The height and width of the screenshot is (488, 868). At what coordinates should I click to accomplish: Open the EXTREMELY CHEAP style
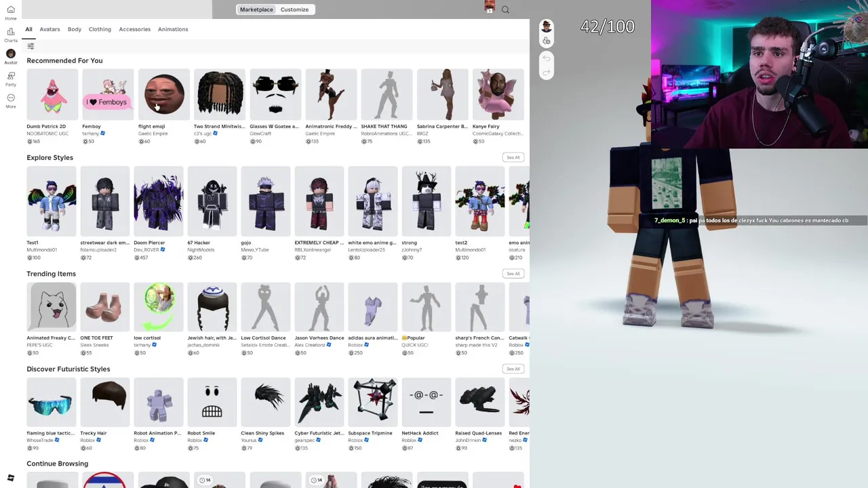click(x=319, y=201)
